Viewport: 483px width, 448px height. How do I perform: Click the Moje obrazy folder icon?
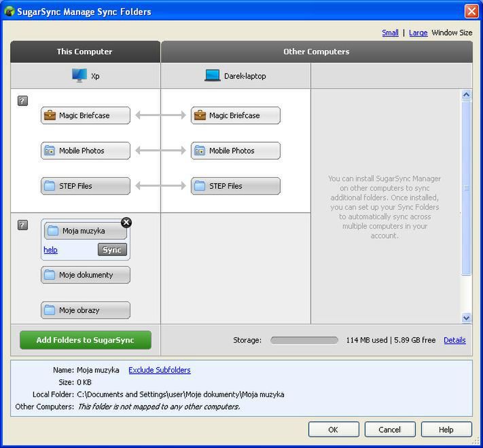[50, 310]
